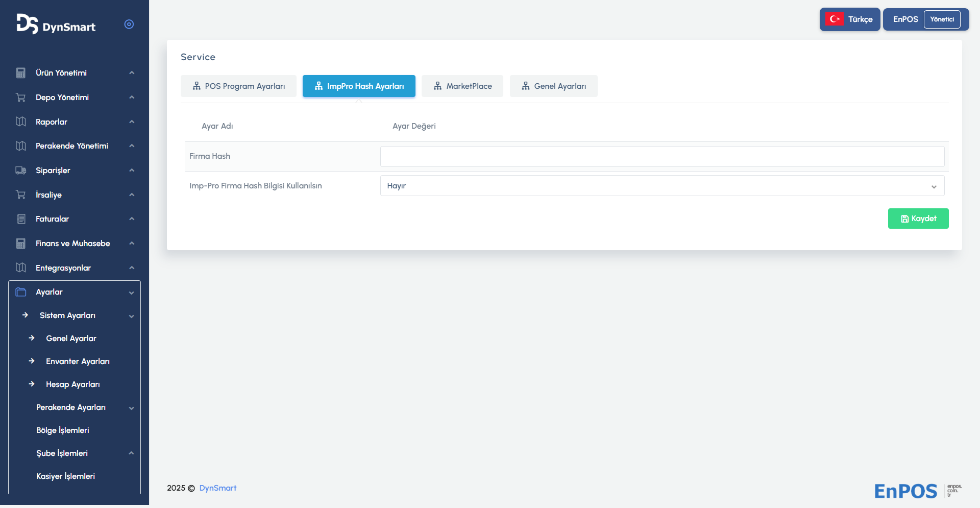Screen dimensions: 980x508
Task: Follow the DynSmart footer link
Action: pyautogui.click(x=217, y=488)
